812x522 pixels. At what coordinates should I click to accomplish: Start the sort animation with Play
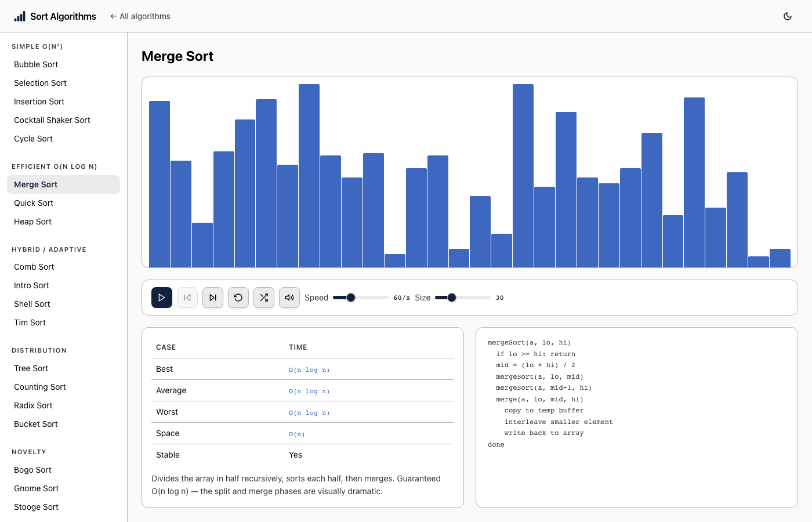(162, 298)
